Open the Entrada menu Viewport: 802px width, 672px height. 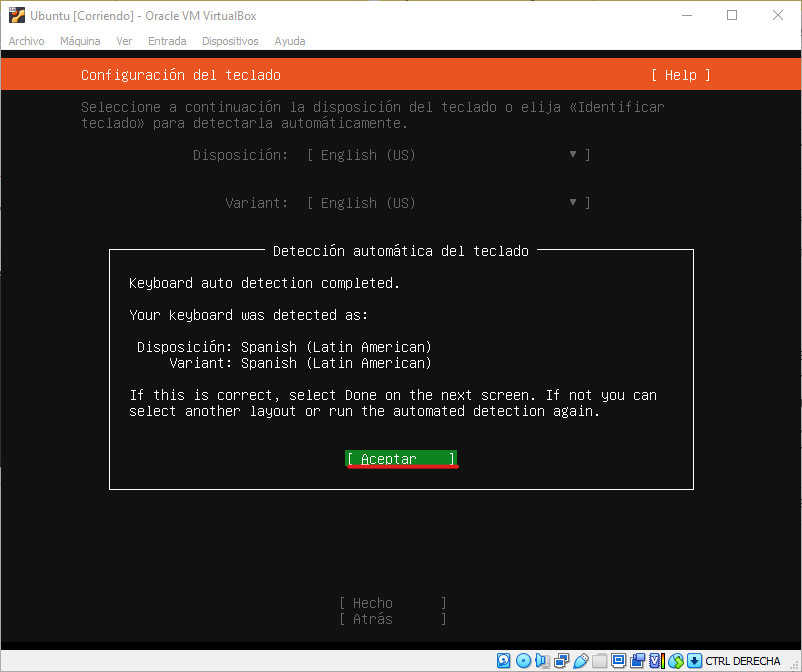click(x=167, y=41)
